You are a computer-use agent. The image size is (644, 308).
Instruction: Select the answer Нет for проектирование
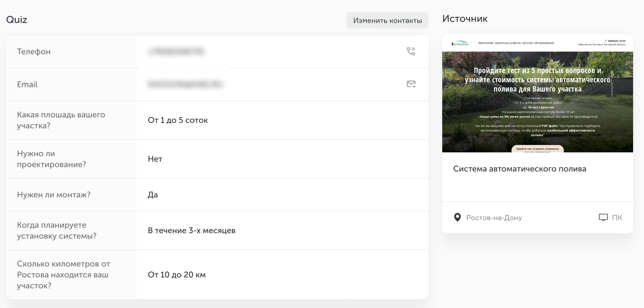pyautogui.click(x=155, y=159)
